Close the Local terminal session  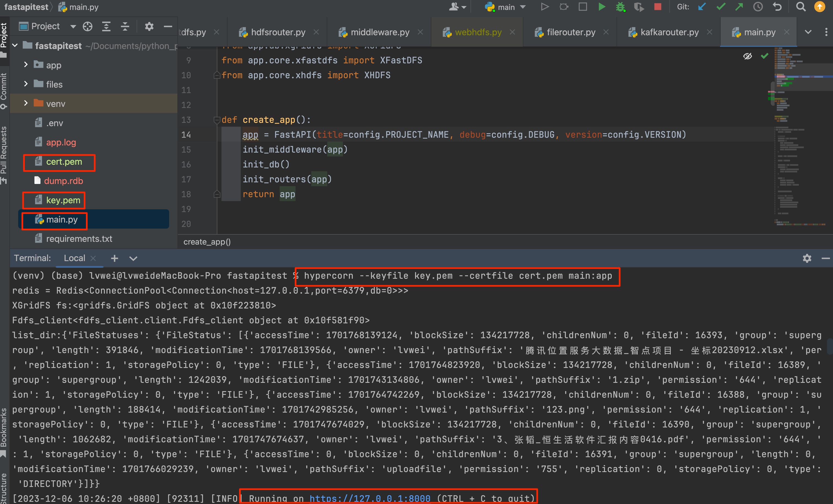93,258
